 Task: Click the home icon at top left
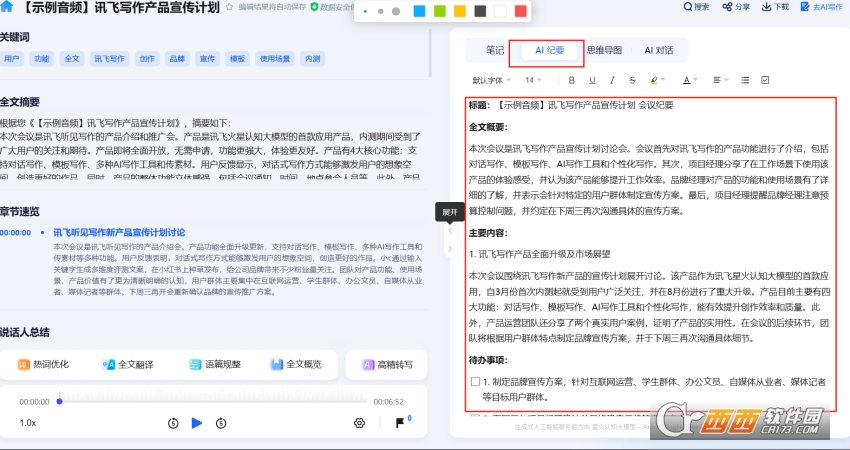pyautogui.click(x=7, y=6)
